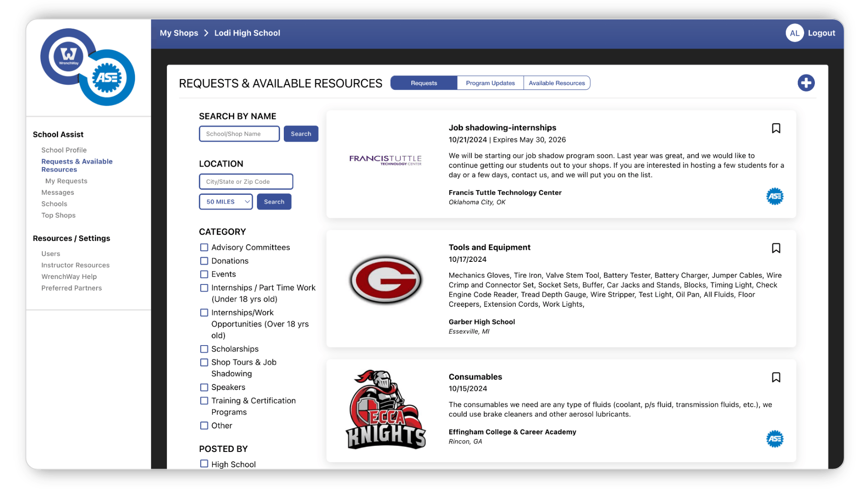This screenshot has height=489, width=868.
Task: Open the AL profile avatar
Action: click(794, 33)
